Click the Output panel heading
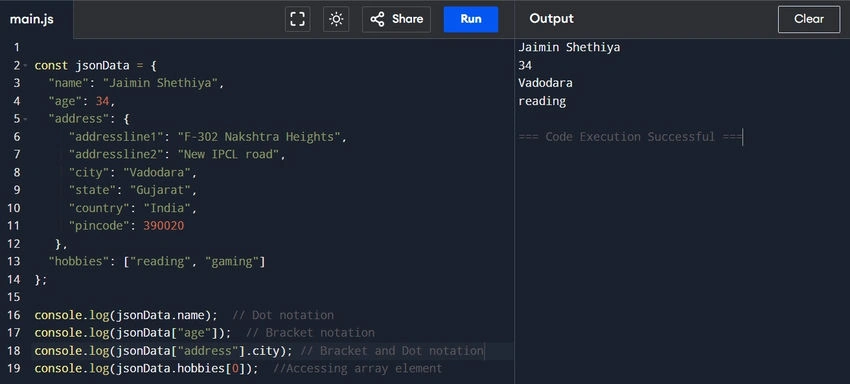The width and height of the screenshot is (850, 384). [x=551, y=19]
